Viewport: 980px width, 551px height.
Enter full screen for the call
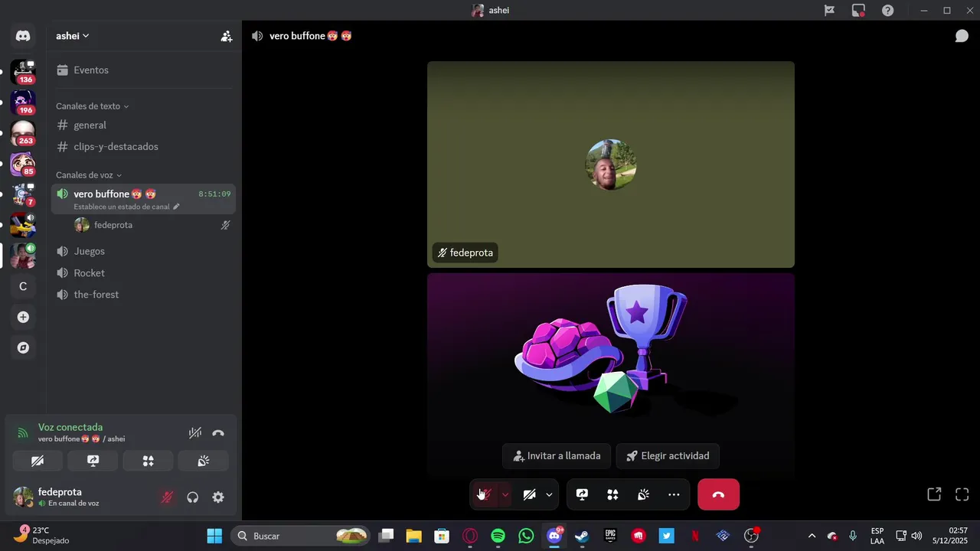962,494
